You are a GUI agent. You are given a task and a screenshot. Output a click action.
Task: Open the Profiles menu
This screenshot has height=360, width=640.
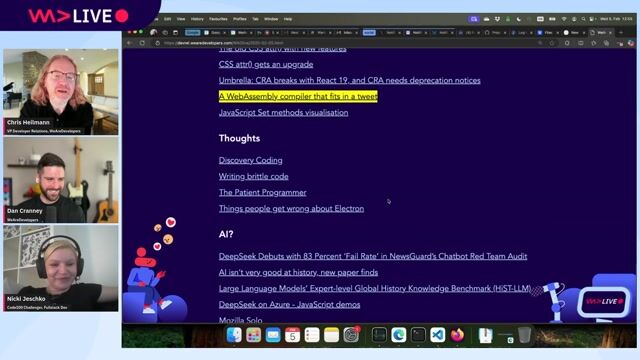(240, 19)
